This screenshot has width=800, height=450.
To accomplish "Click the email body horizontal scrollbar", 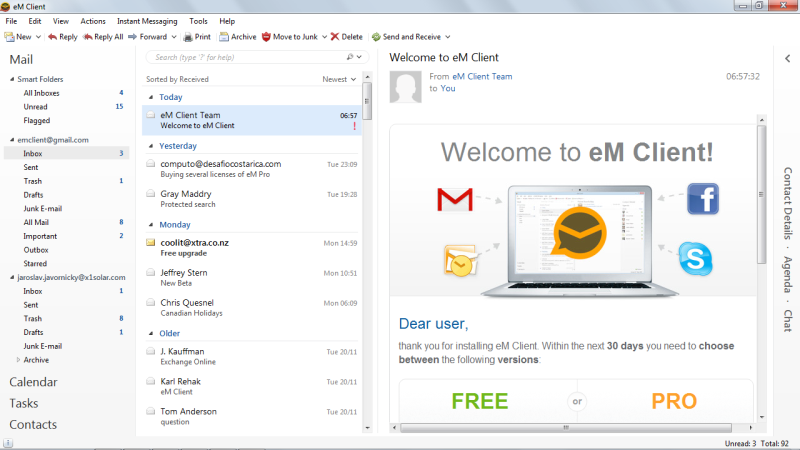I will pos(566,428).
